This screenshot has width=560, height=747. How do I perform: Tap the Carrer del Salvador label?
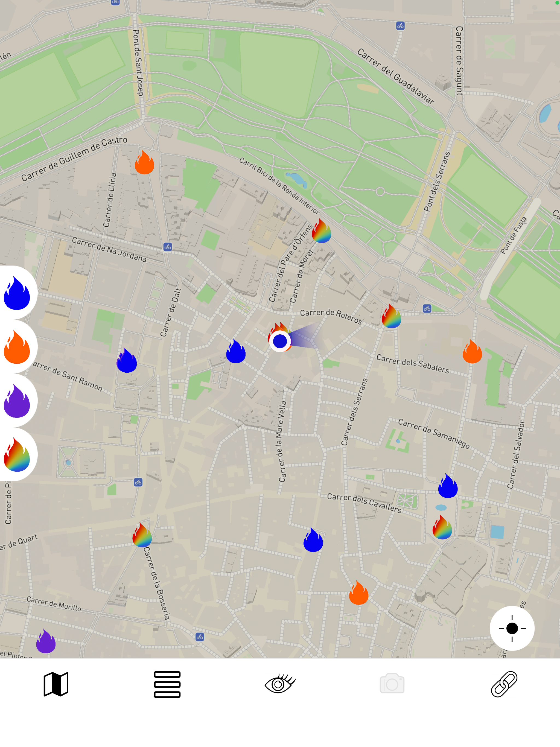coord(516,454)
